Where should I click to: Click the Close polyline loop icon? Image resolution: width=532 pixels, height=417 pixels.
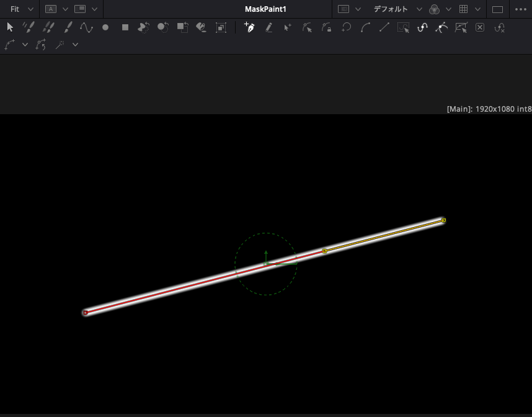pos(346,27)
